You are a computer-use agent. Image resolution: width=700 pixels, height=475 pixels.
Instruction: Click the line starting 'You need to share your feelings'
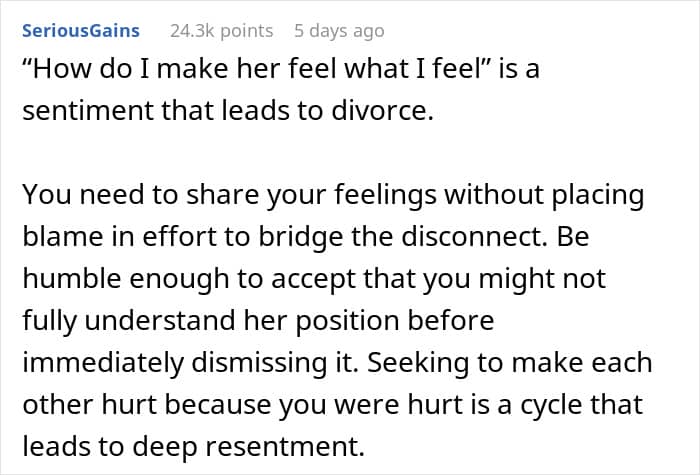[x=333, y=195]
